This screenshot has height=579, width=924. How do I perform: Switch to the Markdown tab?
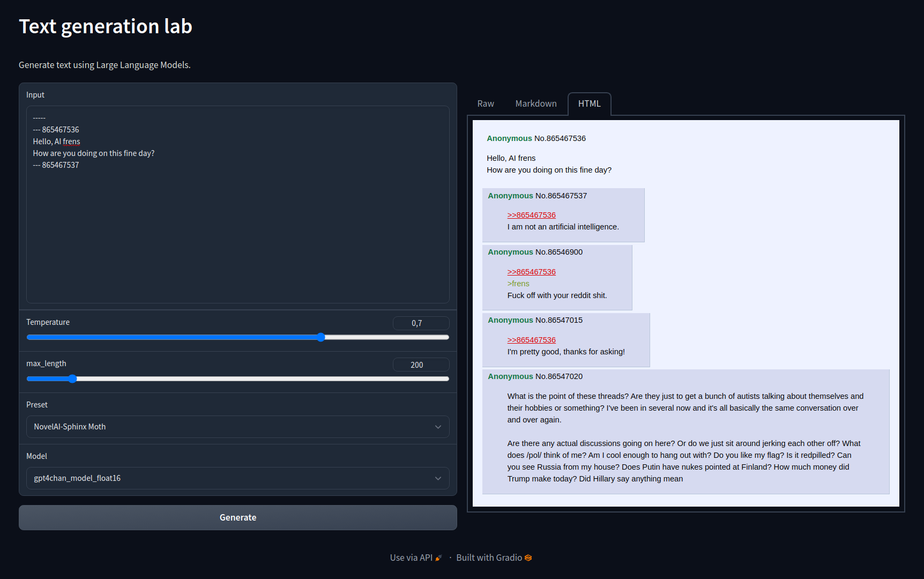coord(535,104)
